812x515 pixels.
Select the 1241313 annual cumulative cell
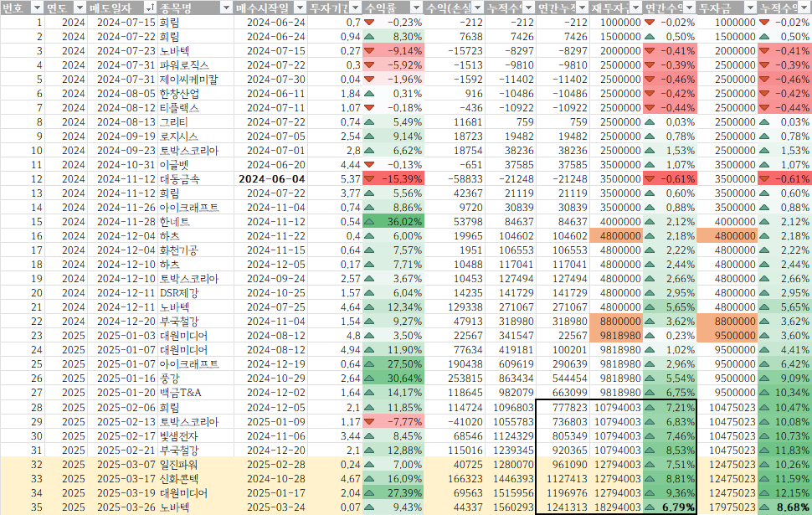[x=563, y=507]
